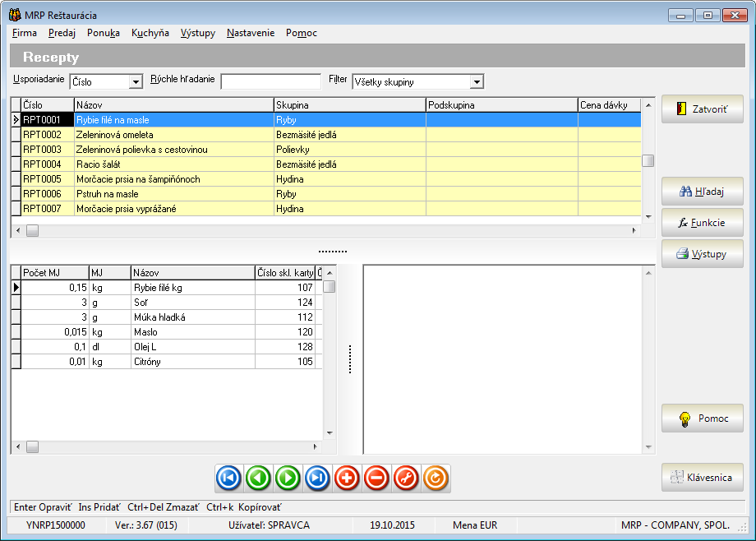The image size is (756, 541).
Task: Expand the Filter groups dropdown
Action: [476, 82]
